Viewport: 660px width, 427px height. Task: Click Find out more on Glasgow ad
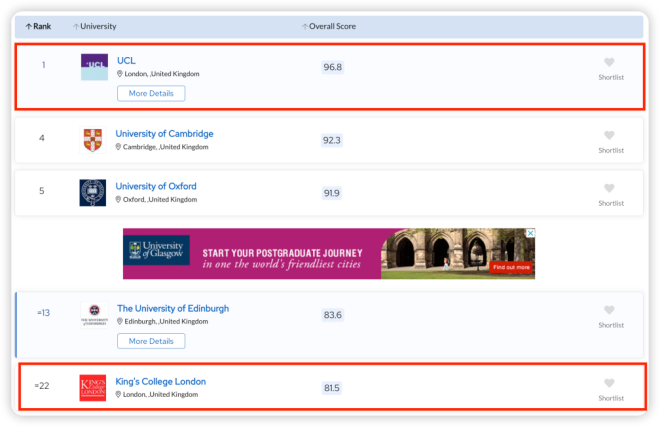(x=511, y=267)
